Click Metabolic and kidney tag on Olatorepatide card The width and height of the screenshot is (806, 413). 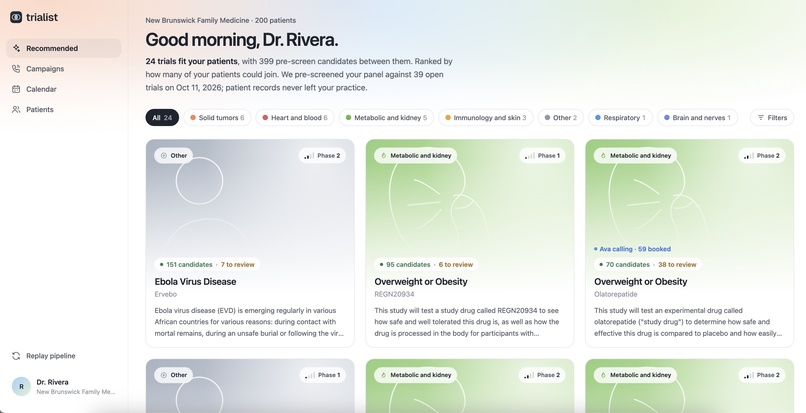(x=635, y=155)
